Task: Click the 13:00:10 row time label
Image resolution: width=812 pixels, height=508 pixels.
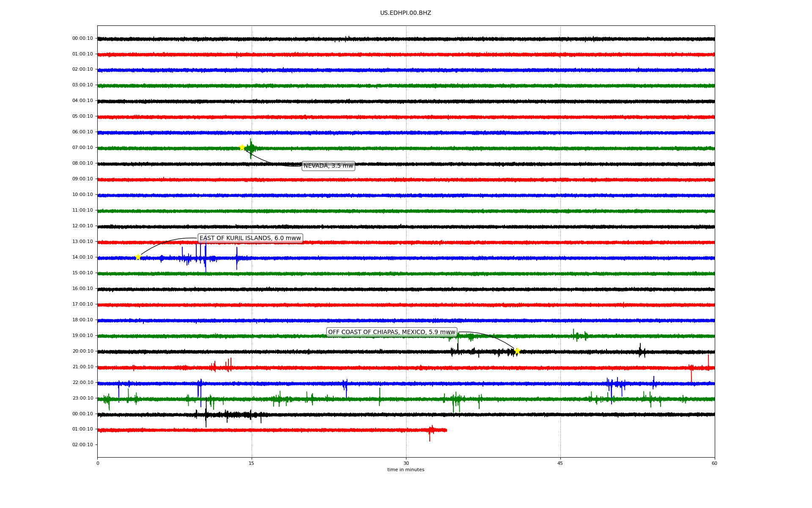Action: 82,242
